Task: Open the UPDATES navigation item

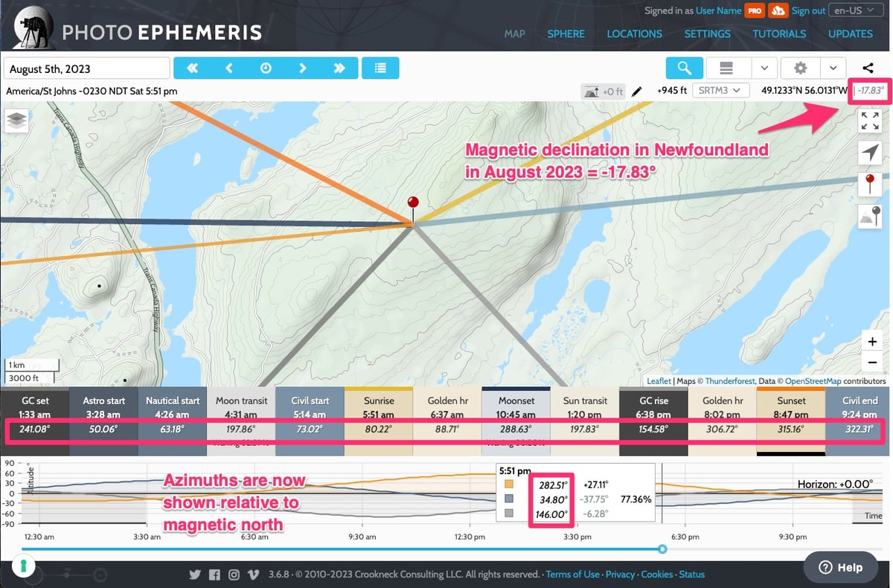Action: [851, 33]
